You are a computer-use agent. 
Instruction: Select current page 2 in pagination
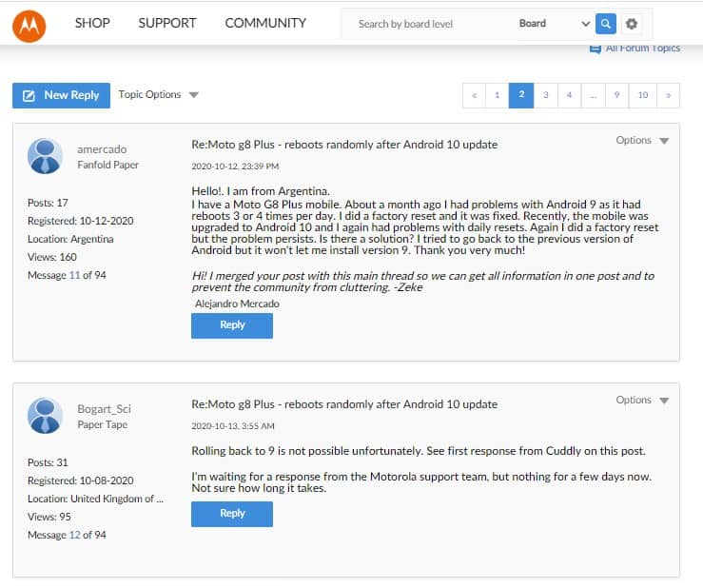click(521, 95)
